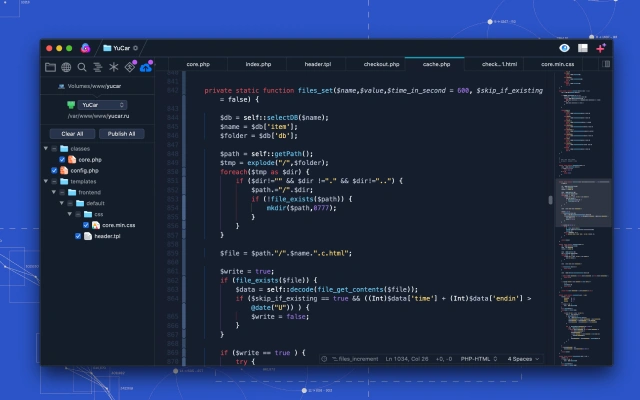Collapse the templates folder triangle
Viewport: 640px width, 400px height.
(x=46, y=181)
